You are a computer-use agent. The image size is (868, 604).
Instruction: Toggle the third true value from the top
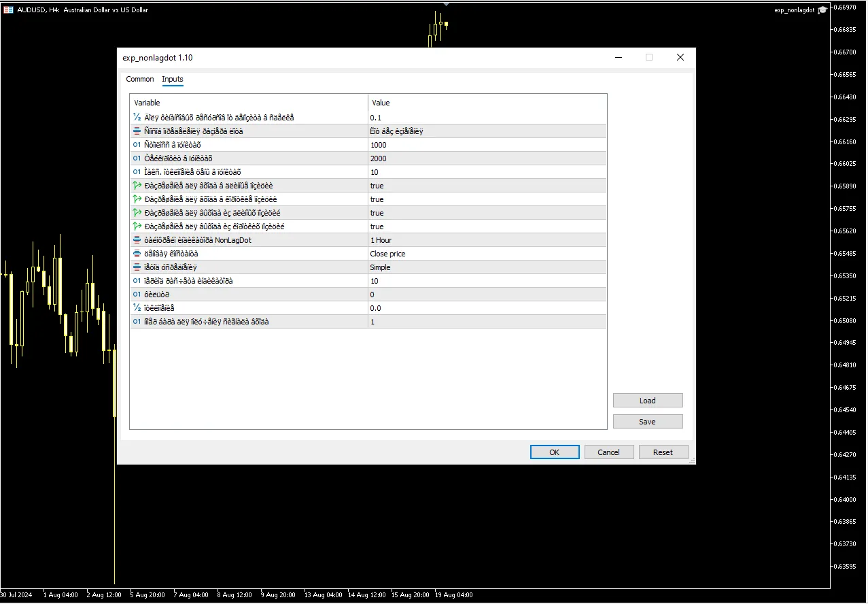point(487,213)
